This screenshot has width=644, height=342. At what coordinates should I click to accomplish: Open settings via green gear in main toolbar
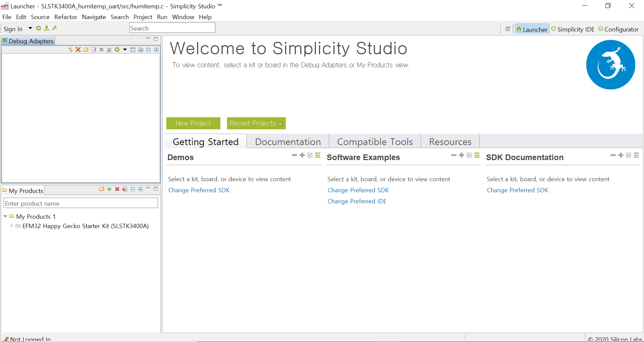pos(39,28)
